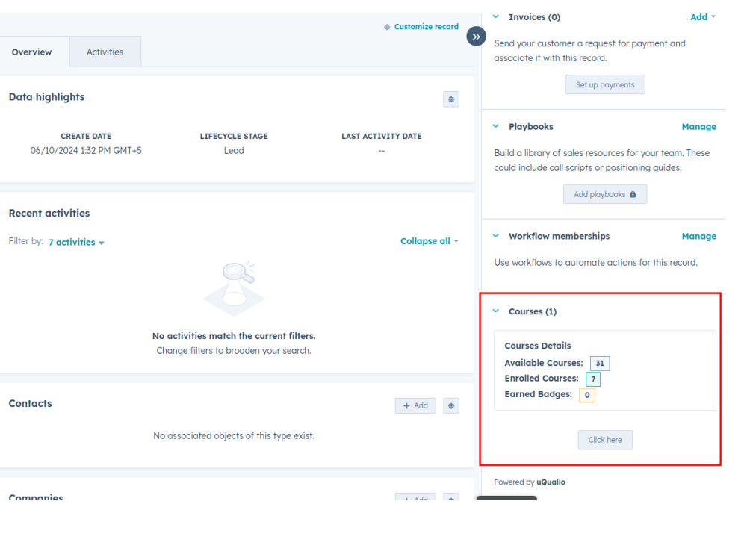Open the Invoices Add dropdown

(703, 17)
